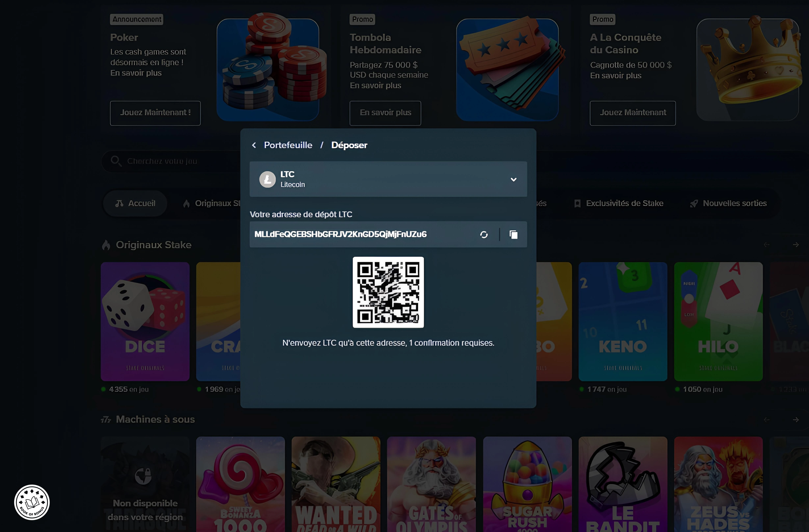This screenshot has width=809, height=532.
Task: Select the Nouvelles sorties tab
Action: pyautogui.click(x=728, y=203)
